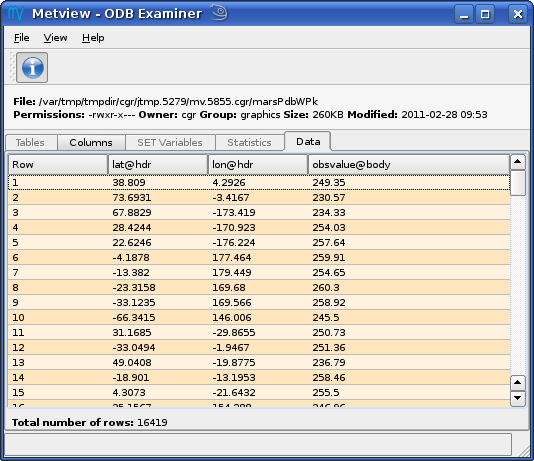Switch to the Statistics tab
This screenshot has height=461, width=534.
pos(249,142)
